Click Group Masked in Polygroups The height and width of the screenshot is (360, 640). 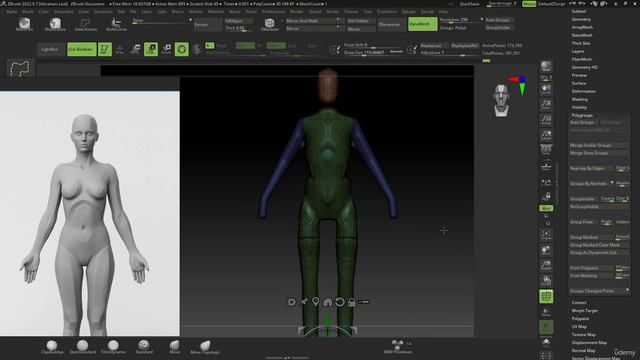[x=591, y=237]
